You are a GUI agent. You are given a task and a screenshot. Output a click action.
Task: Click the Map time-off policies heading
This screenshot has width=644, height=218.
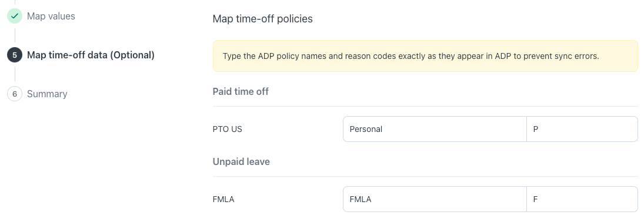click(262, 19)
